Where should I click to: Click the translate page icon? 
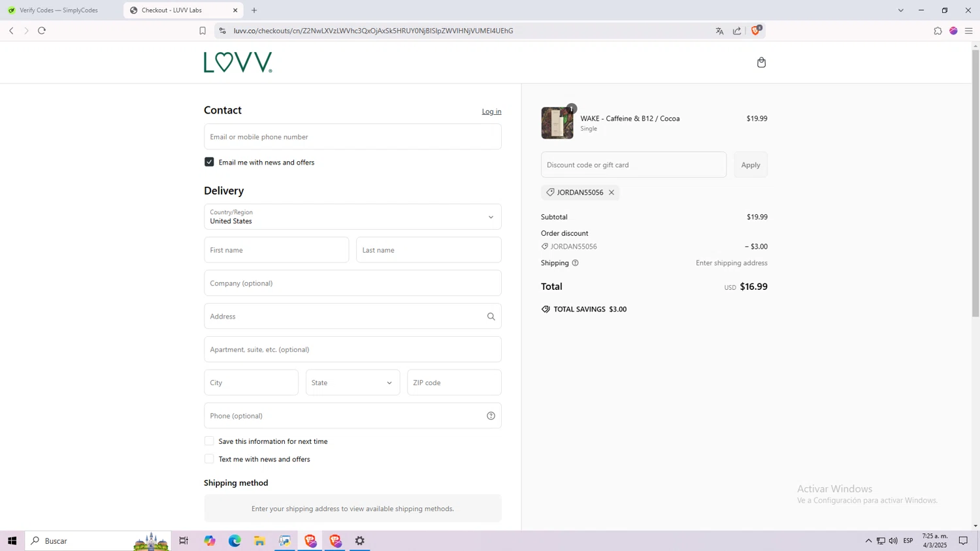(719, 31)
